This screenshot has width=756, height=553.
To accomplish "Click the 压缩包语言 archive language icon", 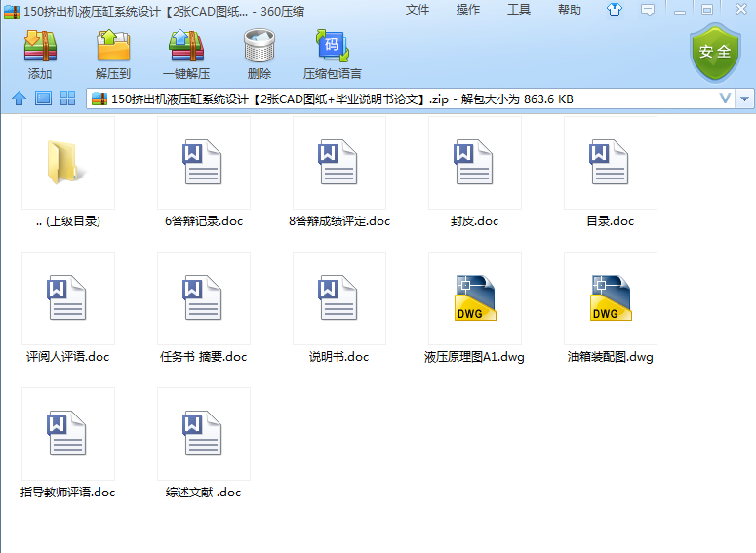I will coord(333,46).
